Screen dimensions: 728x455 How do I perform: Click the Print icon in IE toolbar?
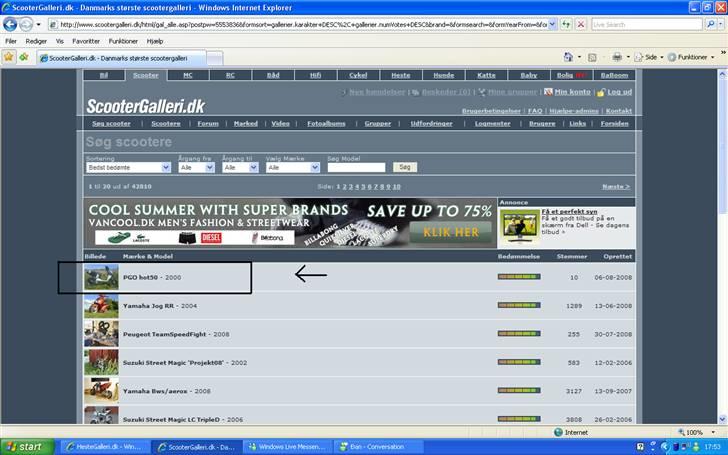(617, 57)
